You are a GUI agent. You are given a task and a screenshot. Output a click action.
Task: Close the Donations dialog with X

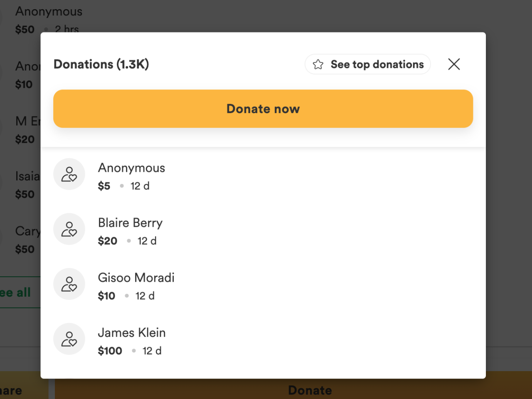coord(454,64)
